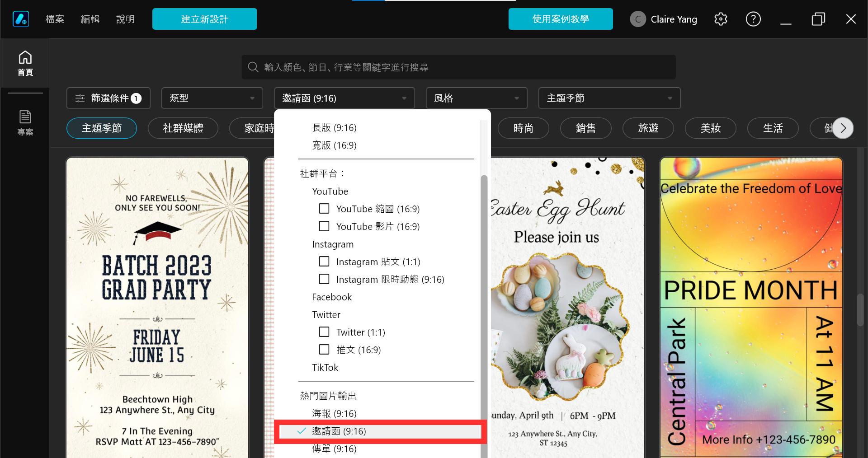
Task: Check the YouTube 縮圖 (16:9) checkbox
Action: click(x=324, y=209)
